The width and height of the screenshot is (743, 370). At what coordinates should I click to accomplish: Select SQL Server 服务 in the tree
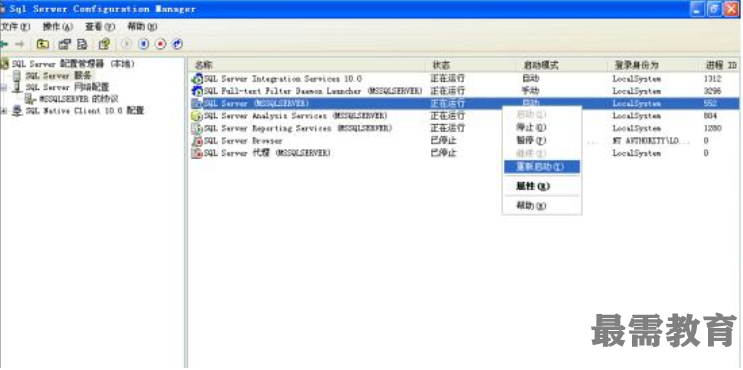point(60,75)
